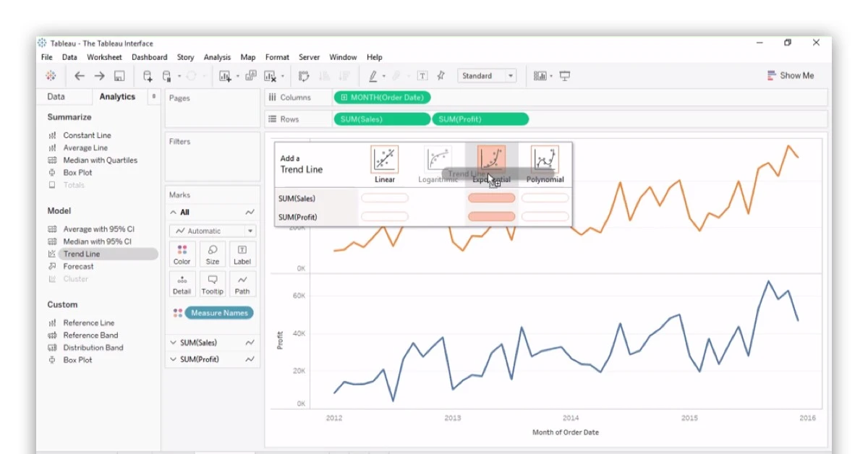
Task: Expand the SUM(Profit) marks section
Action: click(x=174, y=359)
